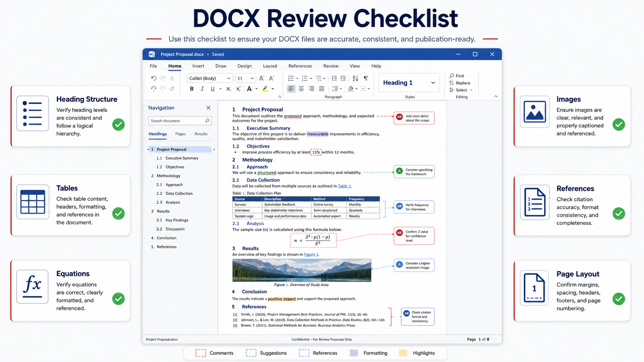Decrease font size with shrink icon

(272, 78)
